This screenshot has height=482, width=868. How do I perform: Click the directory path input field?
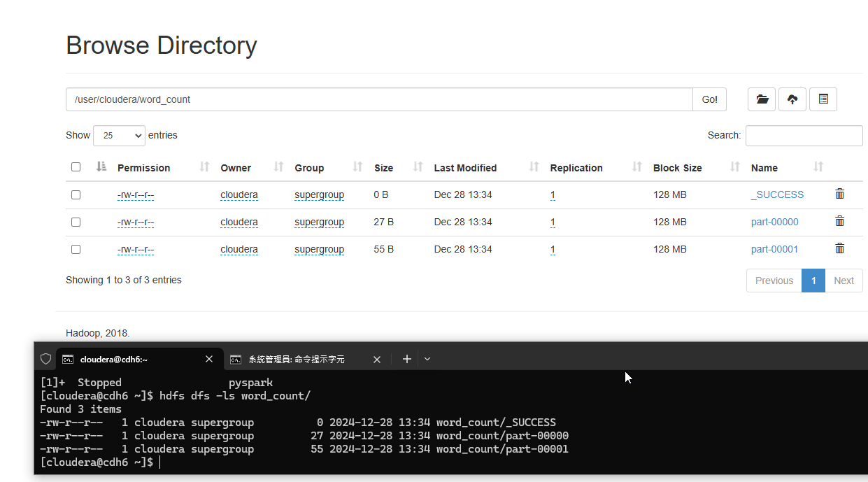[x=379, y=99]
